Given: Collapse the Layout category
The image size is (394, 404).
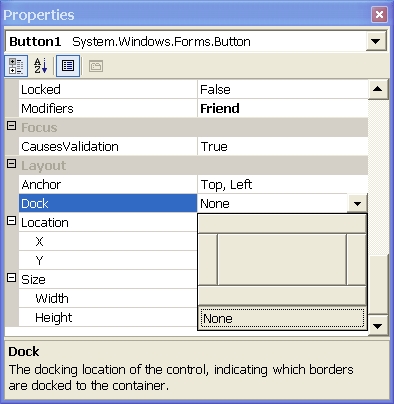Looking at the screenshot, I should coord(12,164).
